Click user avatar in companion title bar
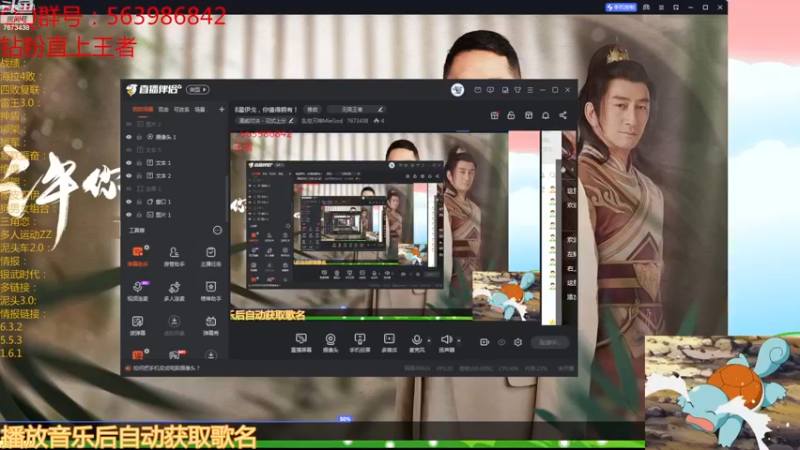The image size is (800, 450). click(x=457, y=90)
